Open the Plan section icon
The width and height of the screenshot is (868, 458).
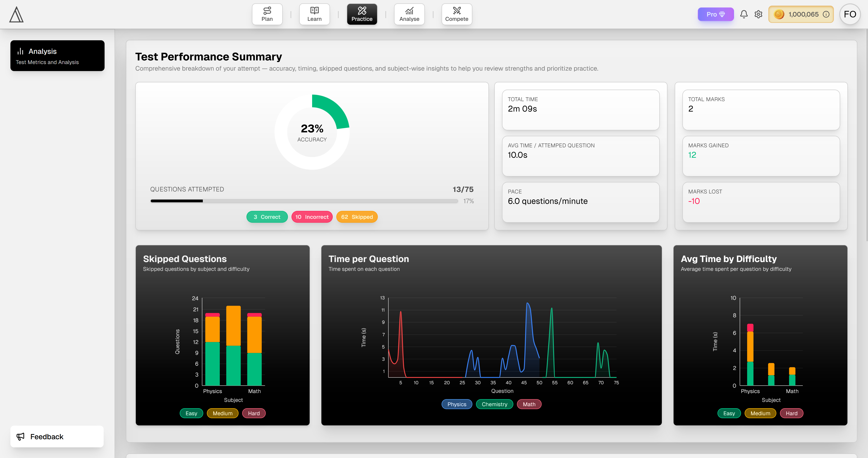pyautogui.click(x=267, y=10)
